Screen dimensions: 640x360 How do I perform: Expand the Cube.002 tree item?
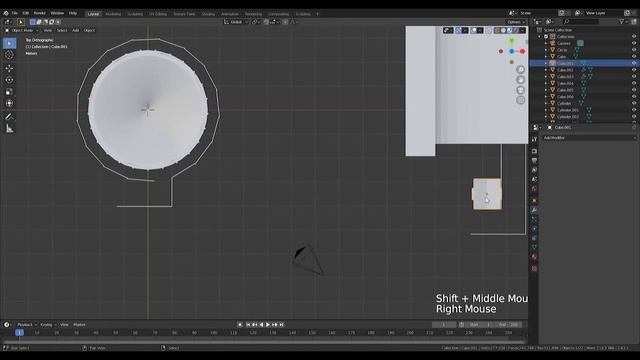(546, 70)
